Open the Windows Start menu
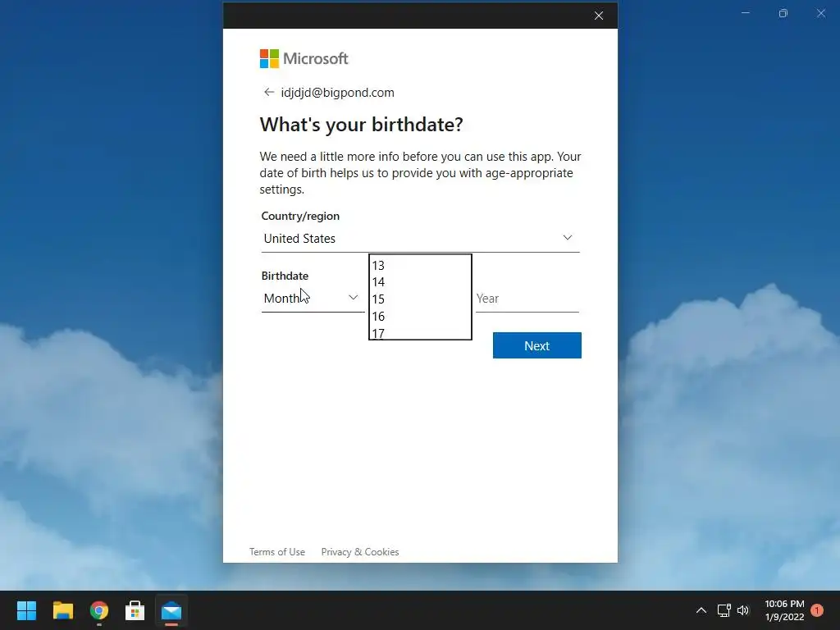Image resolution: width=840 pixels, height=630 pixels. point(26,610)
